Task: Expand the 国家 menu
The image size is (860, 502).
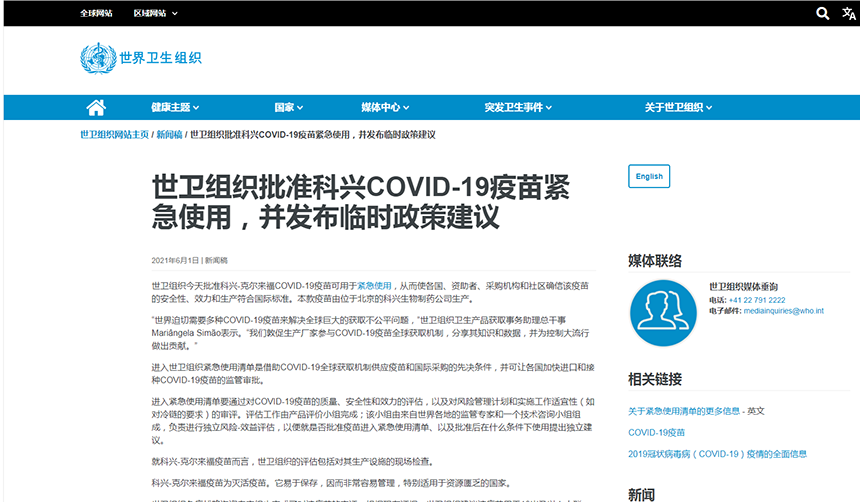Action: 288,108
